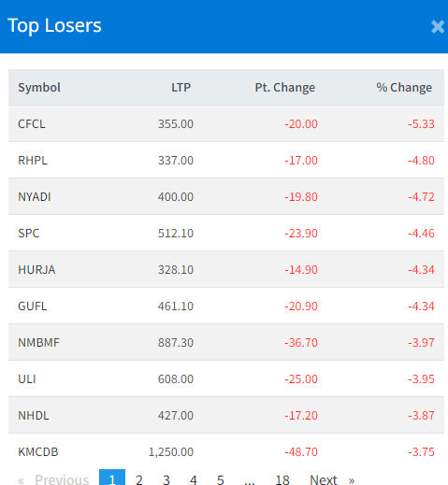Screen dimensions: 448x485
Task: Select the ULI symbol
Action: [27, 379]
